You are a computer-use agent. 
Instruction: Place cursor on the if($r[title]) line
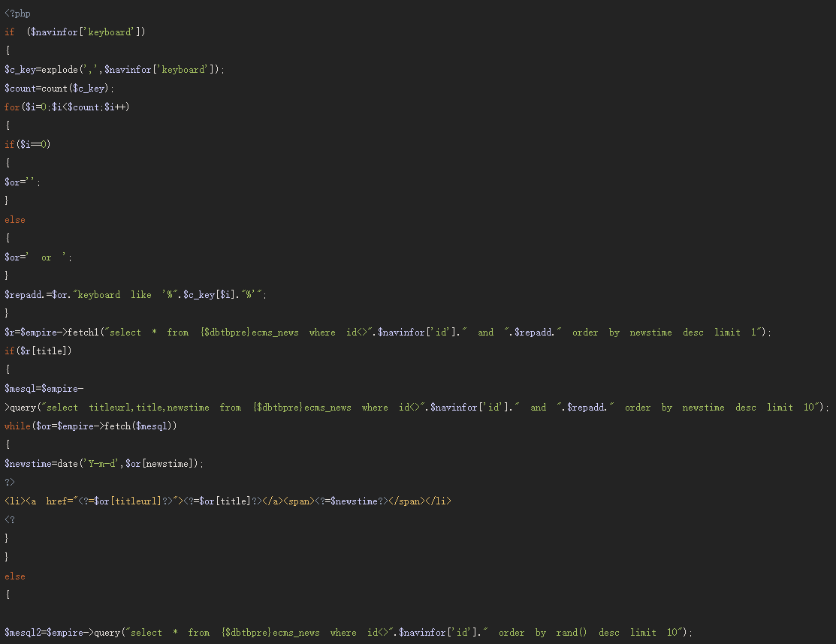point(38,351)
